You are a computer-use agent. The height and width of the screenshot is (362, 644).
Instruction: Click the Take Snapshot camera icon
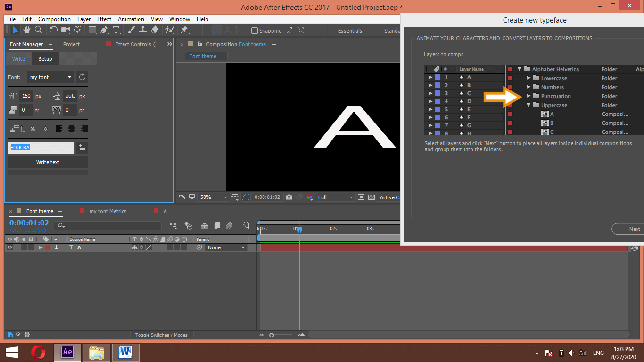pos(289,197)
